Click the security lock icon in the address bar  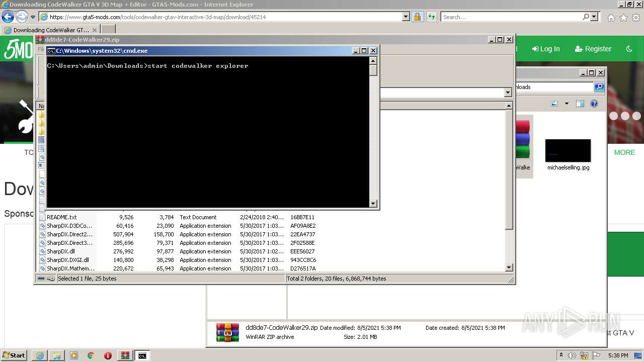[417, 17]
